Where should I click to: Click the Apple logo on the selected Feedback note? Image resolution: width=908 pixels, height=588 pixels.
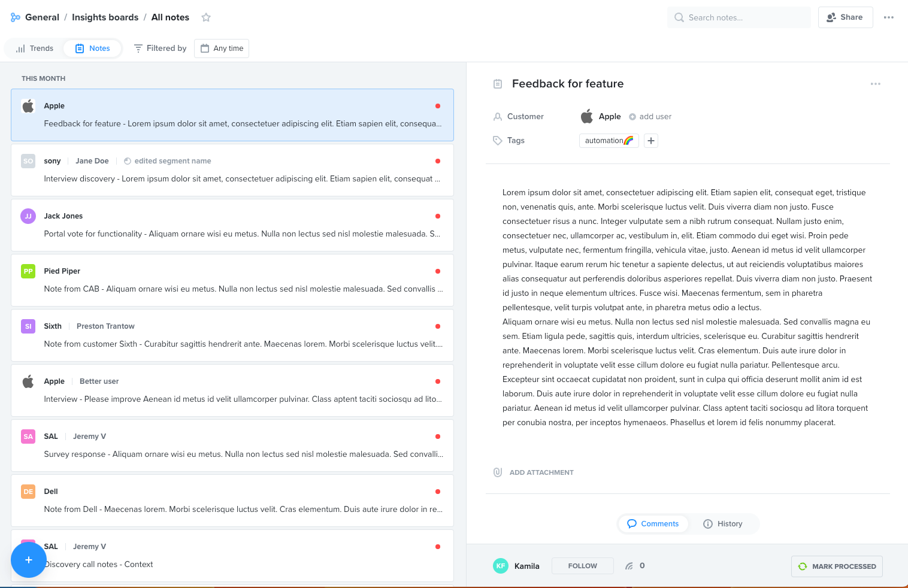(x=28, y=106)
